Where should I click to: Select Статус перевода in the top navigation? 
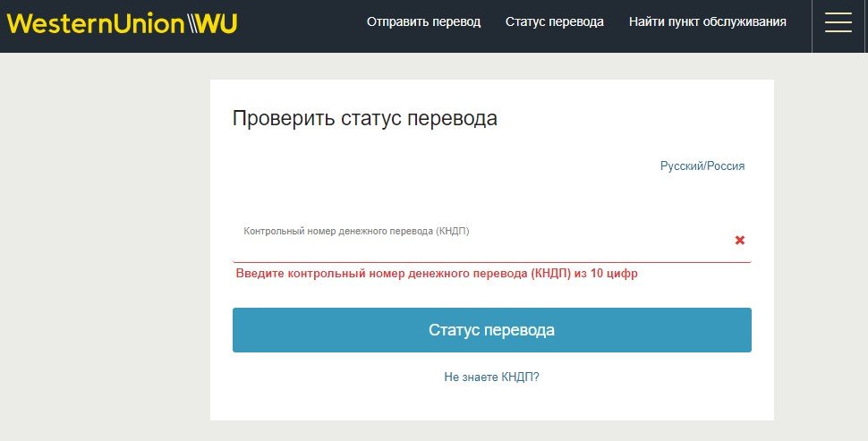554,21
